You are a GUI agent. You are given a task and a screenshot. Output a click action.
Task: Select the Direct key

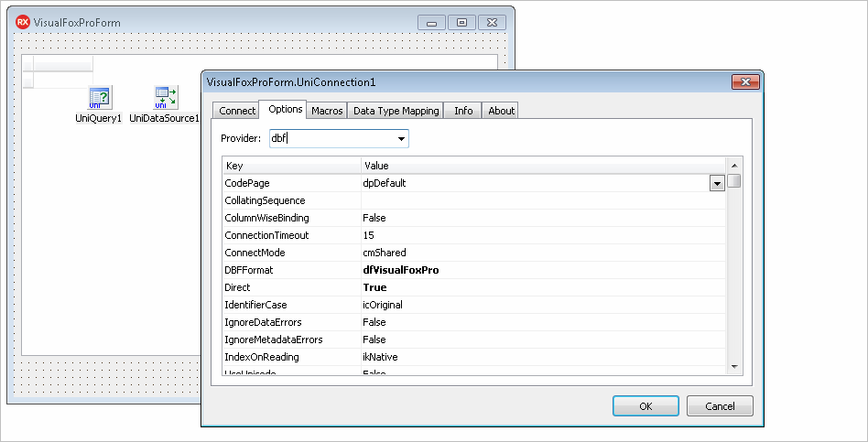point(292,287)
